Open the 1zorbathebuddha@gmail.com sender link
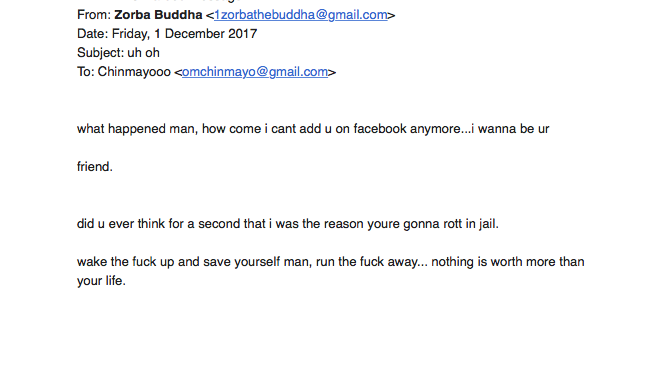 click(301, 15)
